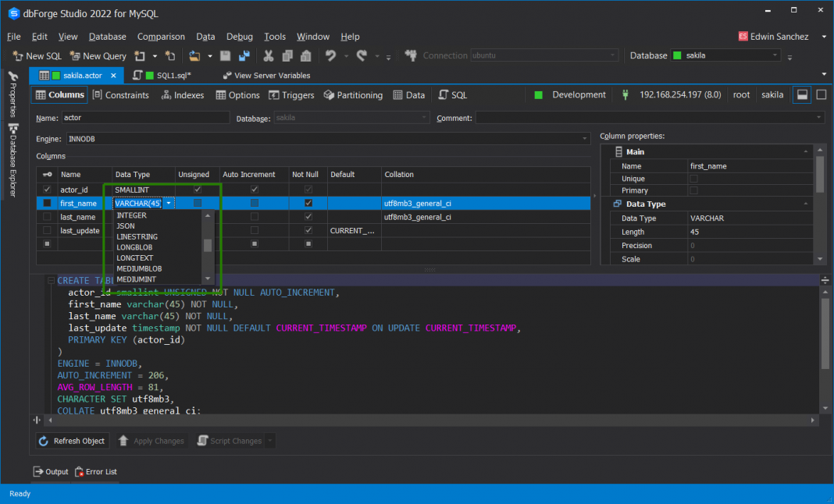Click the Save All icon in toolbar

point(244,56)
